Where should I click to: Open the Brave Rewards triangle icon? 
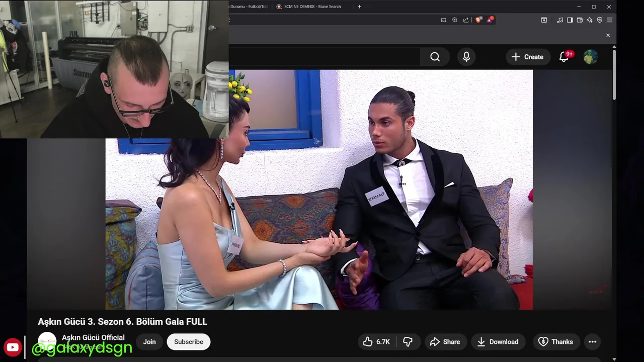[490, 20]
